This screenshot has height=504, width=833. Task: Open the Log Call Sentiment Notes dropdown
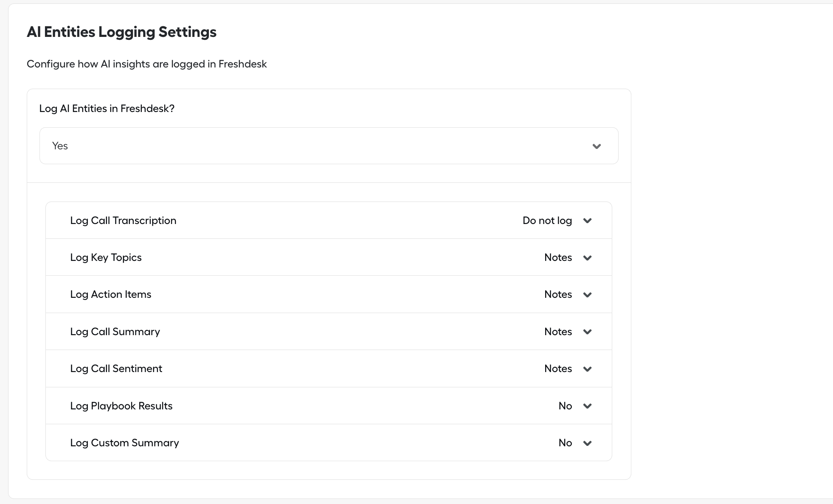point(568,369)
